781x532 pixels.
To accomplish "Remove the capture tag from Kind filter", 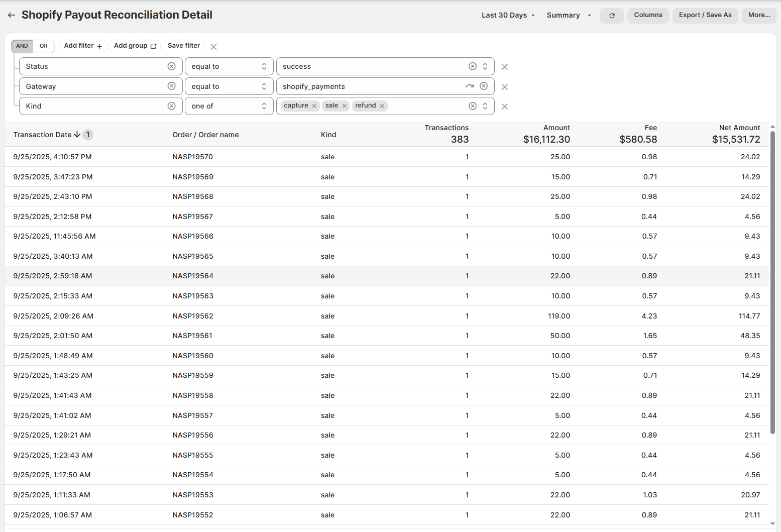I will coord(314,106).
